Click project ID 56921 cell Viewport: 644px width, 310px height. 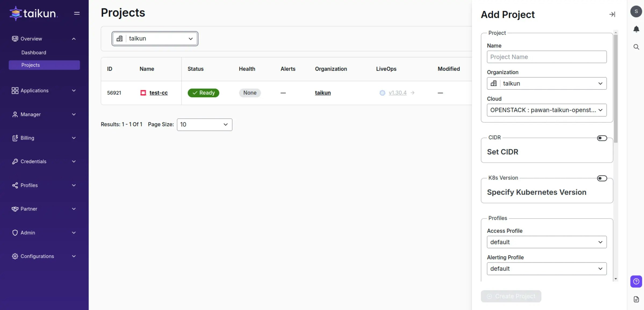(114, 93)
